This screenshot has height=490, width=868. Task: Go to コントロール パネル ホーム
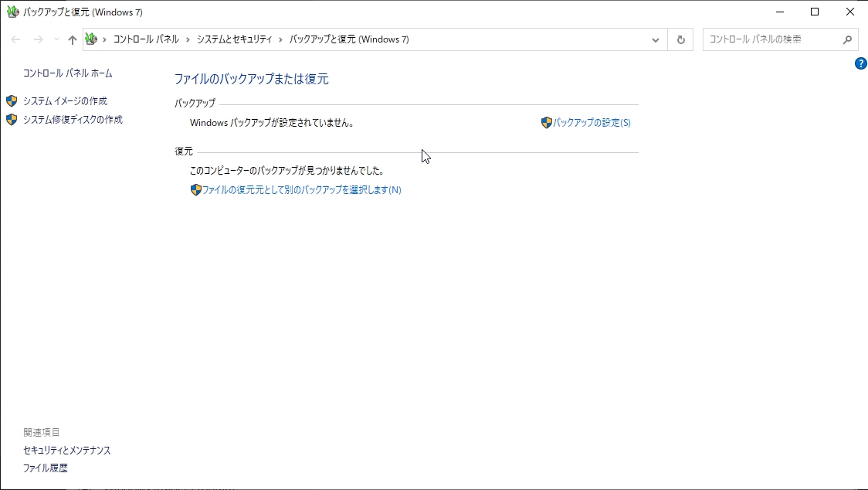pyautogui.click(x=66, y=73)
